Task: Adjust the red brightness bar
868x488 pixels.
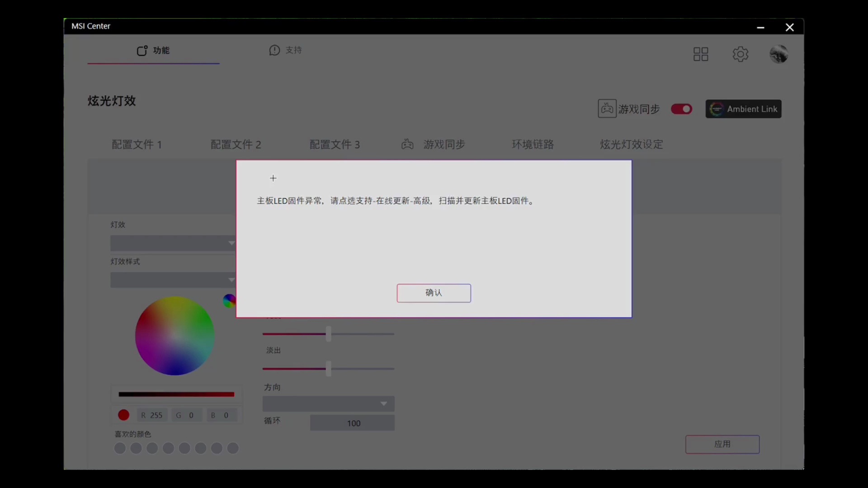Action: [x=176, y=394]
